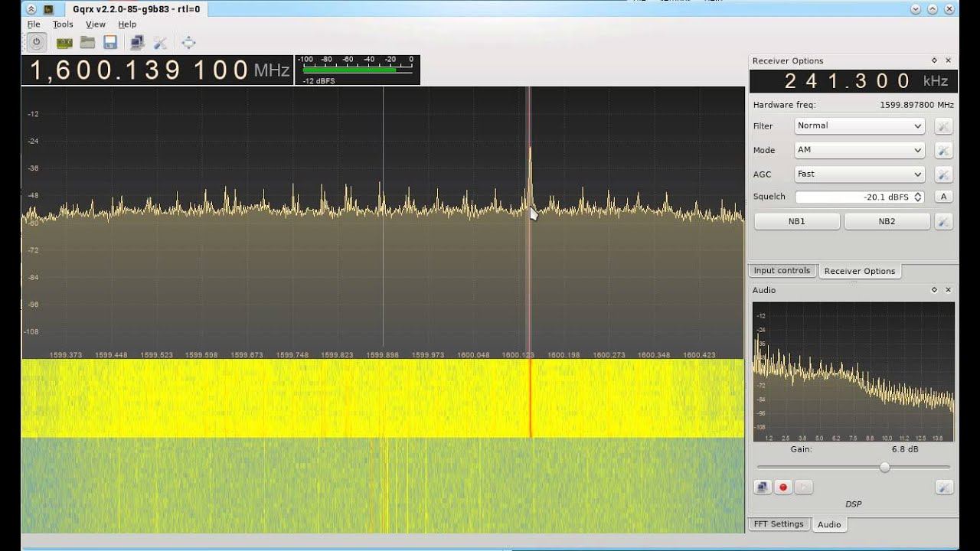This screenshot has width=980, height=551.
Task: Open I/O device configuration (circuit card icon)
Action: [64, 43]
